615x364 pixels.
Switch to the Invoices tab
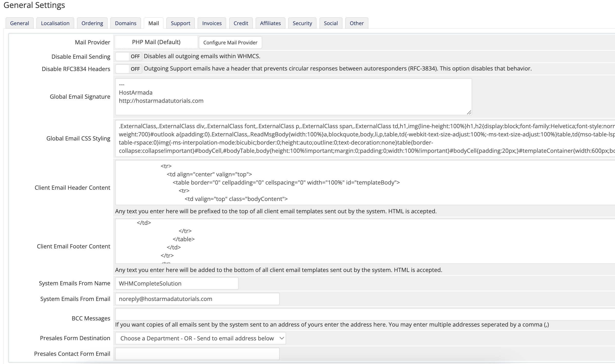212,23
